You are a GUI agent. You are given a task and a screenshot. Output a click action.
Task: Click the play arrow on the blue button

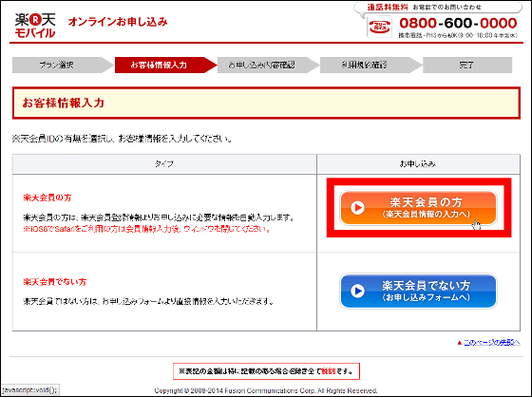tap(357, 291)
